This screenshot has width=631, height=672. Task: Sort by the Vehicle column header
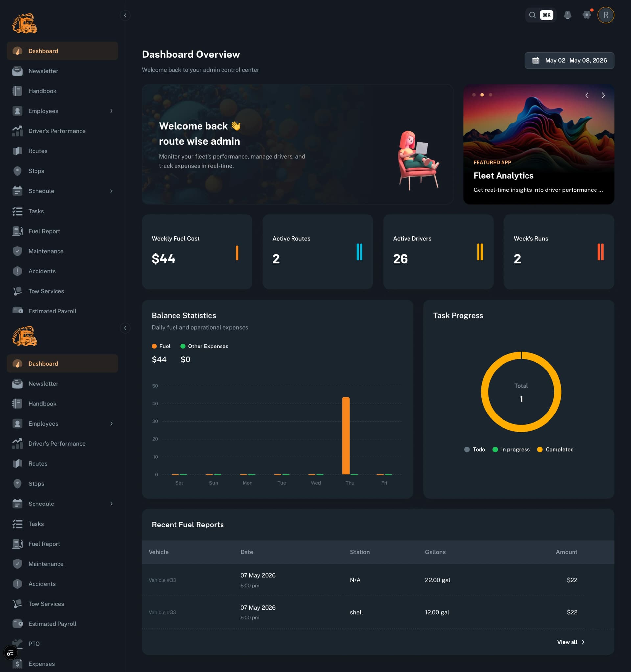159,552
